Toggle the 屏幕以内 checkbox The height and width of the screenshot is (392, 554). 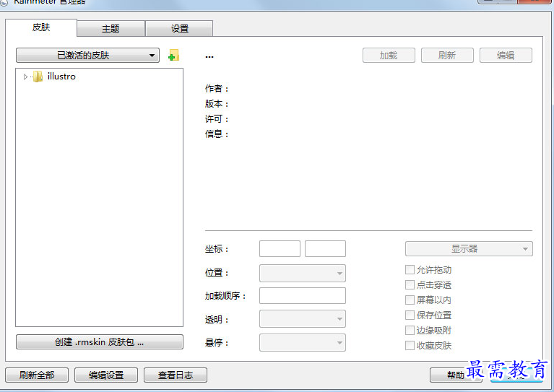pos(410,300)
